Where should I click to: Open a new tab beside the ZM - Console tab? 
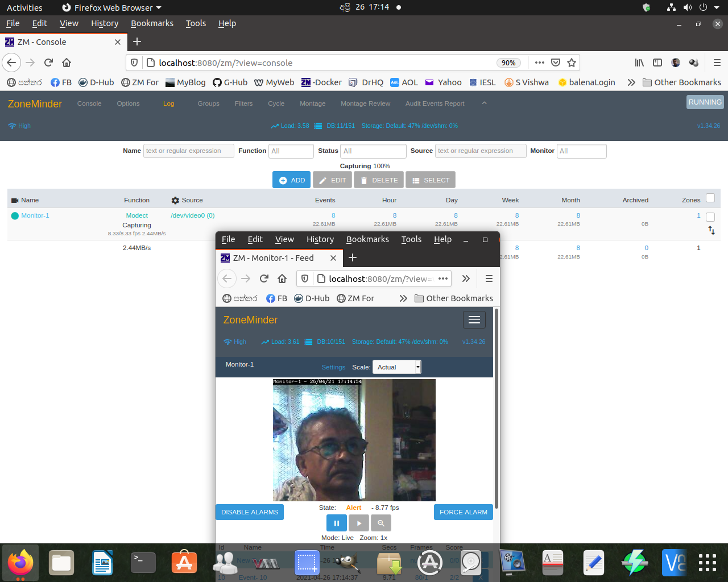tap(137, 41)
